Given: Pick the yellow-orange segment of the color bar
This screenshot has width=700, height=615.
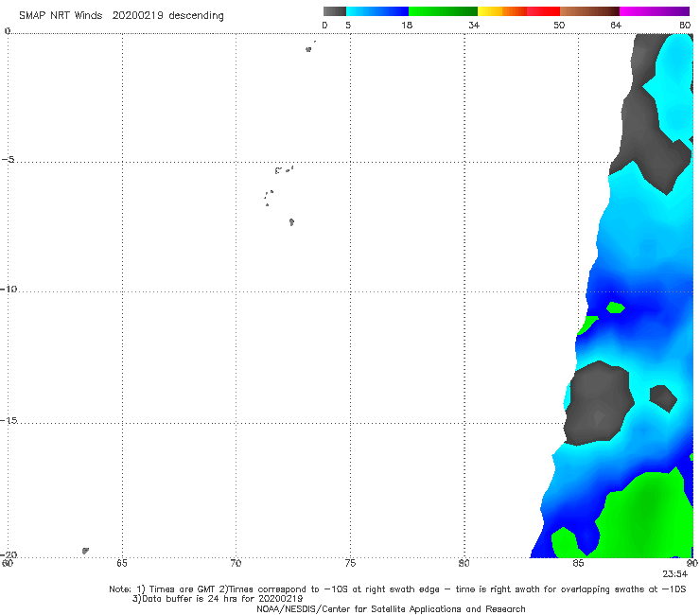Looking at the screenshot, I should pos(502,11).
